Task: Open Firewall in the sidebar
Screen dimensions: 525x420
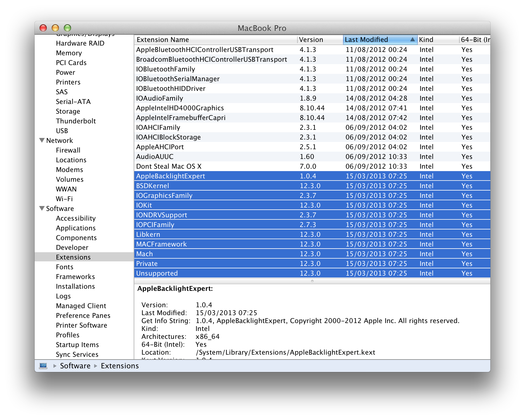Action: click(x=68, y=150)
